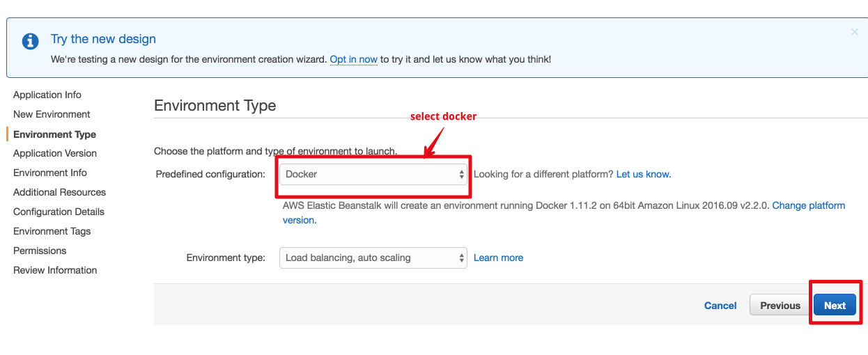868x355 pixels.
Task: Click the 'Choose the platform' instruction text
Action: tap(276, 151)
